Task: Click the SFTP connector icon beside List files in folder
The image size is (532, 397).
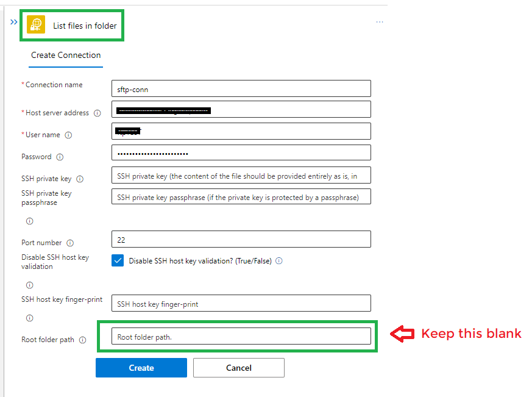Action: point(36,24)
